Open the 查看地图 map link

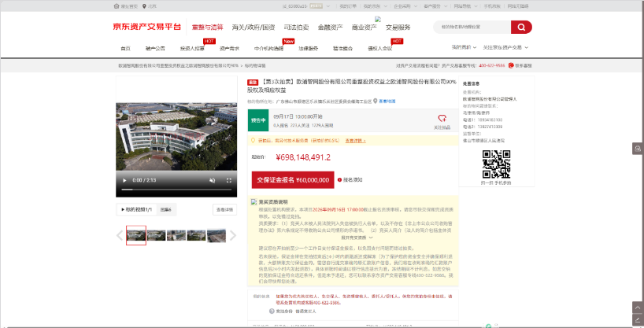[x=387, y=101]
